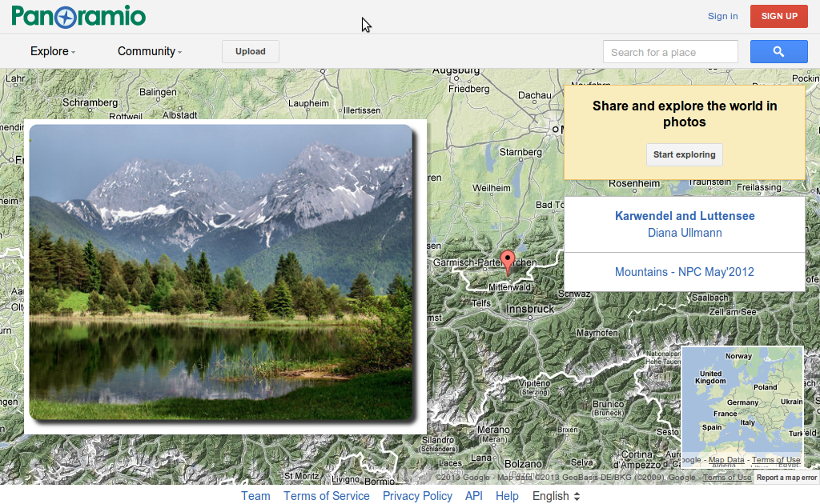Open the English language selector
Viewport: 820px width, 504px height.
[556, 496]
